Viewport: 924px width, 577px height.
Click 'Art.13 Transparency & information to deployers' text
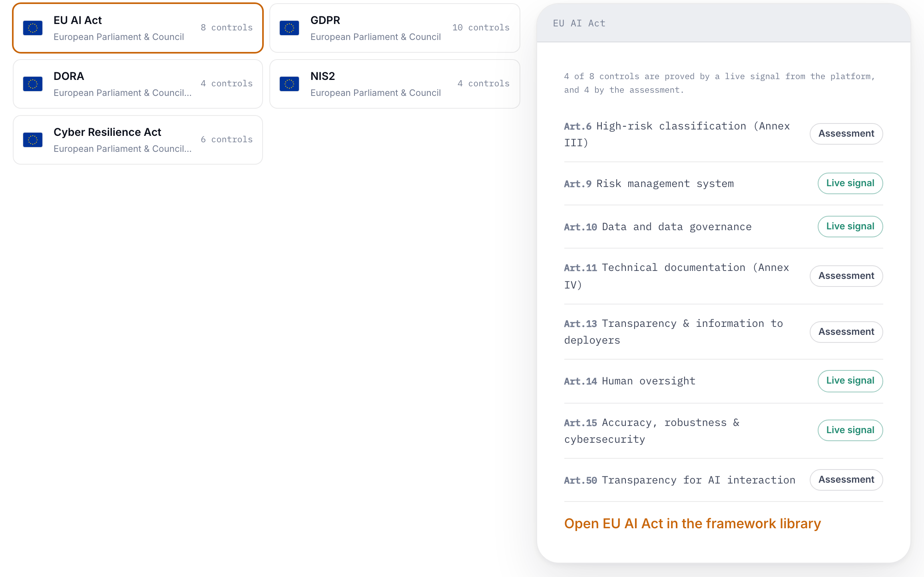[673, 332]
